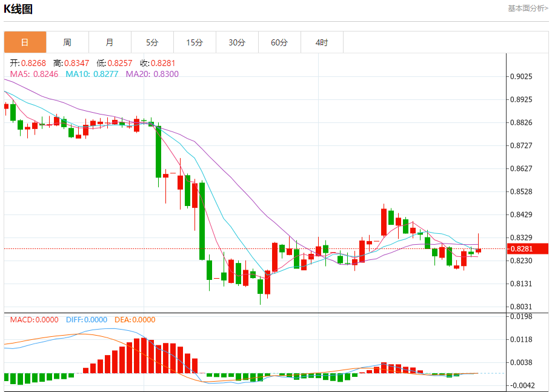Click the 0.8925 price axis label
The height and width of the screenshot is (392, 552).
point(521,99)
